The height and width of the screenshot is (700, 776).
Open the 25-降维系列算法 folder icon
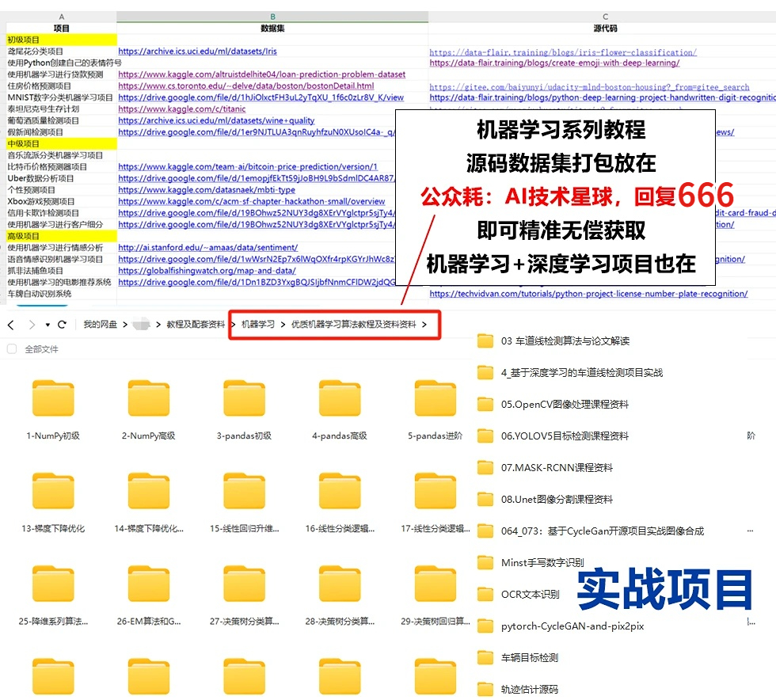53,583
